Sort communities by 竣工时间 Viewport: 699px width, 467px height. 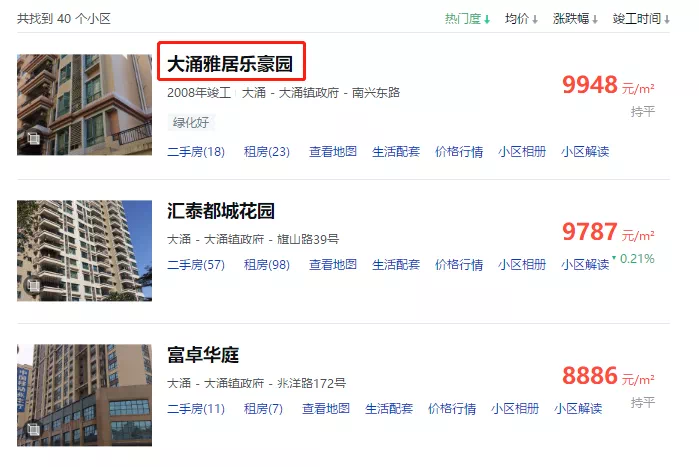(641, 19)
